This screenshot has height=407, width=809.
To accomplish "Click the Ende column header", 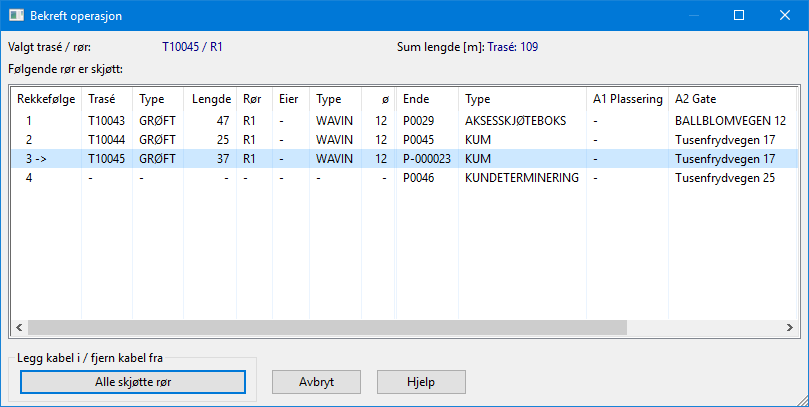I will pyautogui.click(x=427, y=99).
